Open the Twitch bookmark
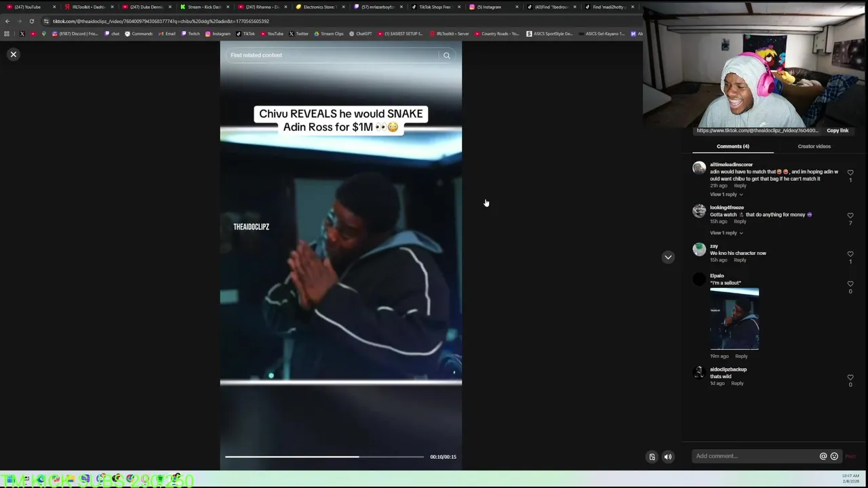Viewport: 868px width, 488px height. [191, 34]
